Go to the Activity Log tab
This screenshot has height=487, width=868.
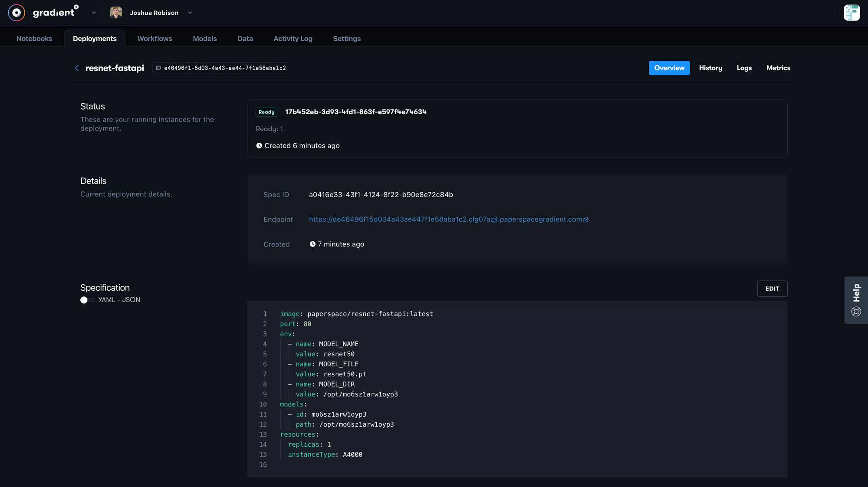293,39
